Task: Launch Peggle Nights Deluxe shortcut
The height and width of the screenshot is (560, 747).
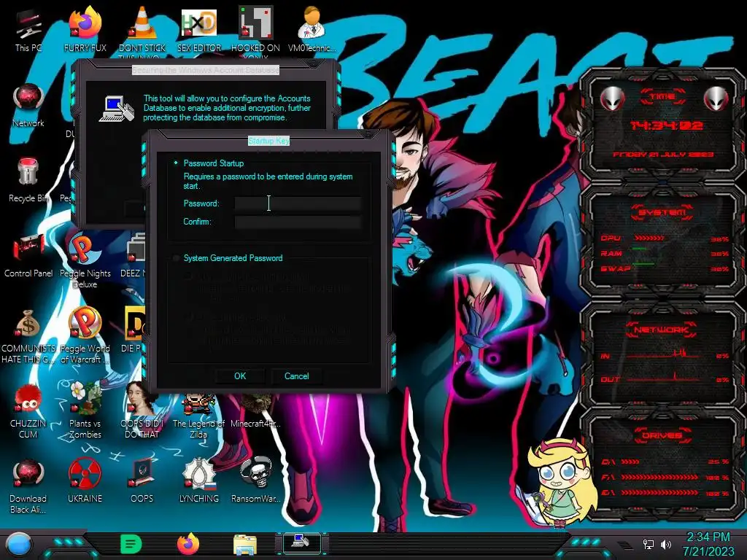Action: pyautogui.click(x=85, y=260)
